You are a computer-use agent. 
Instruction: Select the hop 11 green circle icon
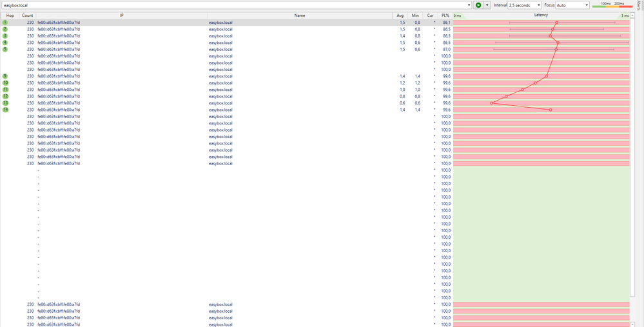click(5, 90)
